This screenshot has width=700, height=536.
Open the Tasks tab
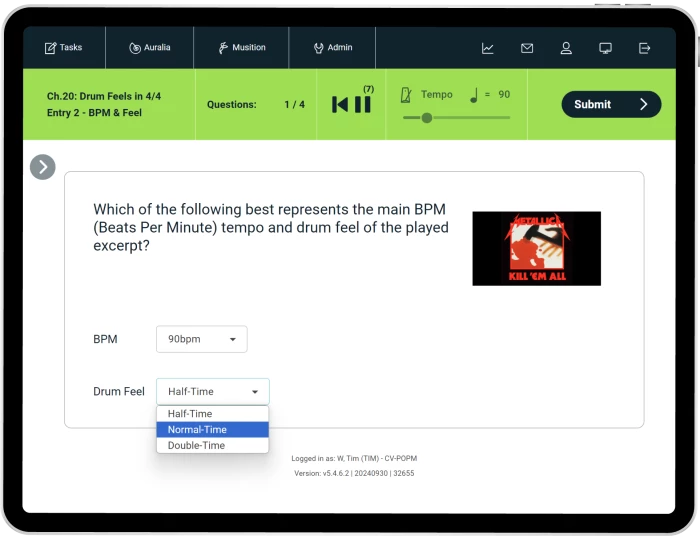(63, 48)
